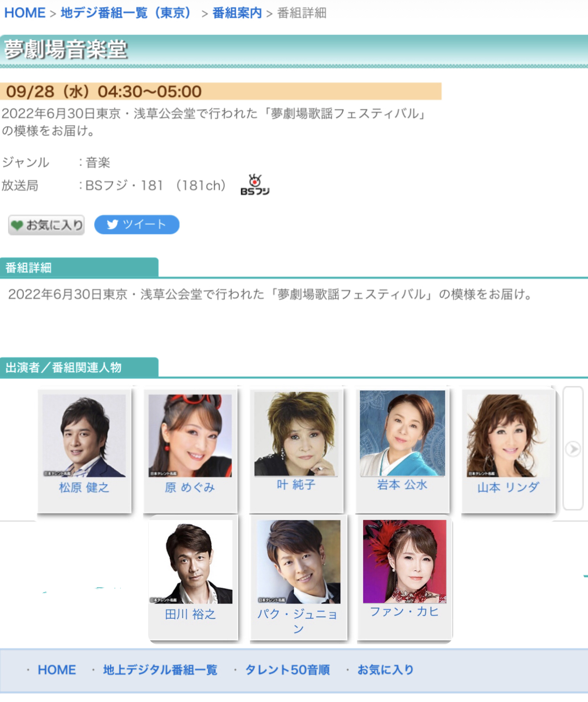This screenshot has height=702, width=588.
Task: Go to HOME in breadcrumb
Action: pos(25,13)
